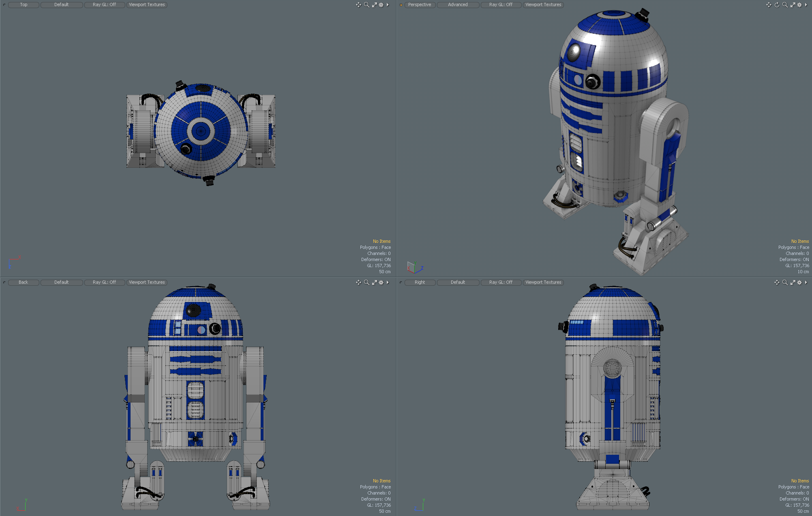812x516 pixels.
Task: Toggle Ray GL in Top viewport
Action: (x=104, y=5)
